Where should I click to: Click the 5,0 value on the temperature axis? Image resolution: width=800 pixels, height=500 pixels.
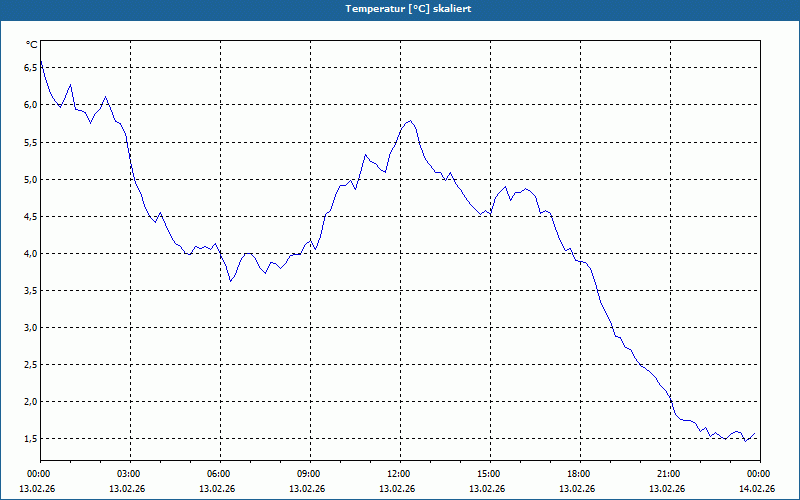pyautogui.click(x=31, y=179)
